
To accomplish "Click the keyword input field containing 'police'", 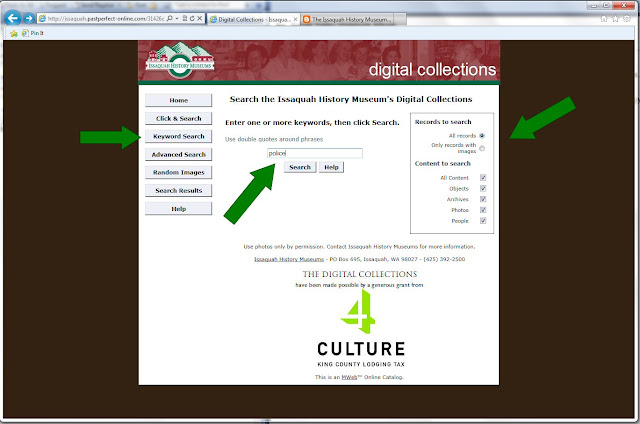I will (x=315, y=153).
